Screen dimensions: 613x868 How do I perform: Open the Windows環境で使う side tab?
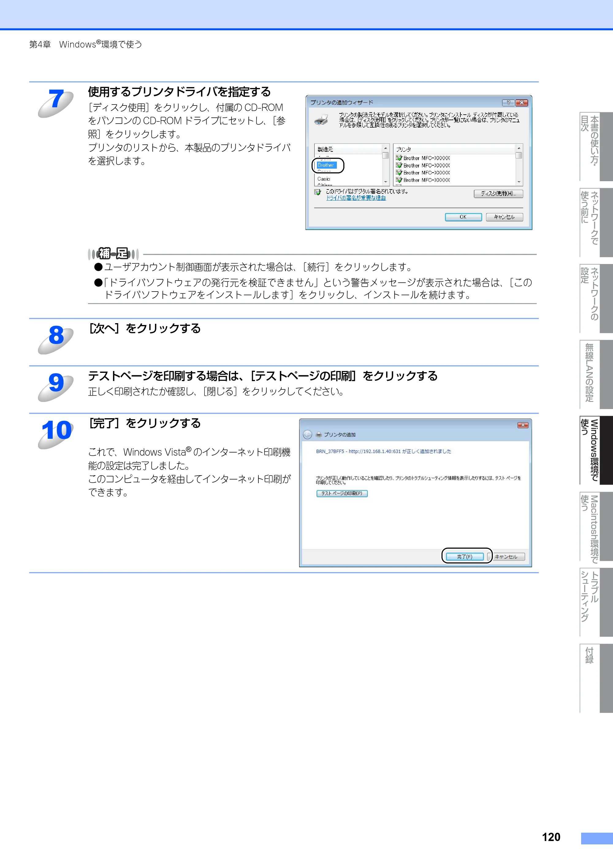click(x=596, y=450)
